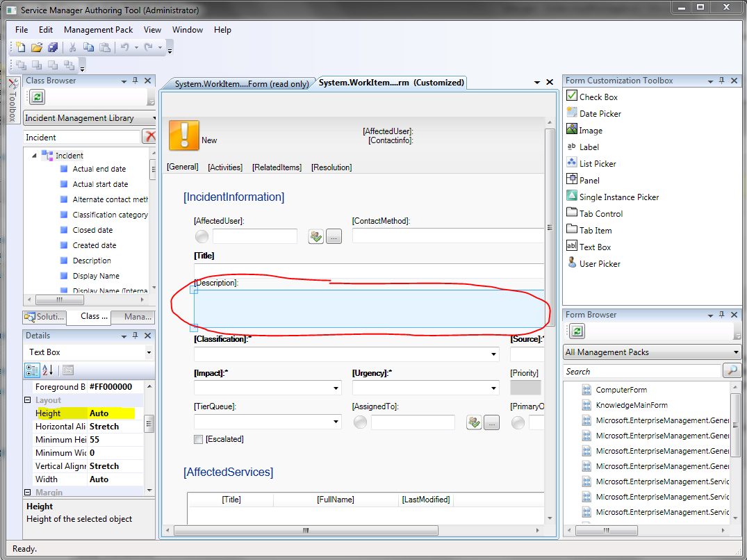Open the All Management Packs dropdown
The image size is (747, 560).
click(736, 352)
